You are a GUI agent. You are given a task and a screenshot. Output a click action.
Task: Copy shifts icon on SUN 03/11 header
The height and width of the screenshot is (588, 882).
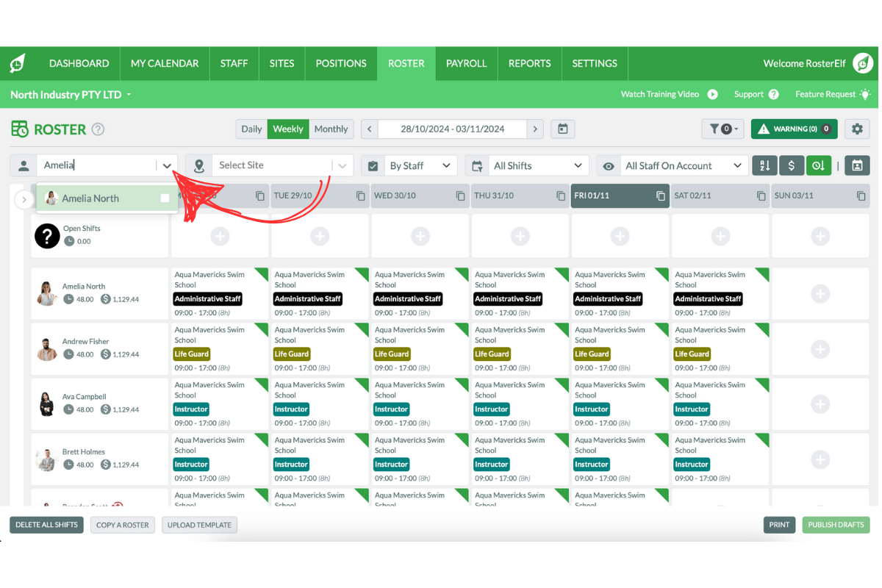(x=861, y=196)
